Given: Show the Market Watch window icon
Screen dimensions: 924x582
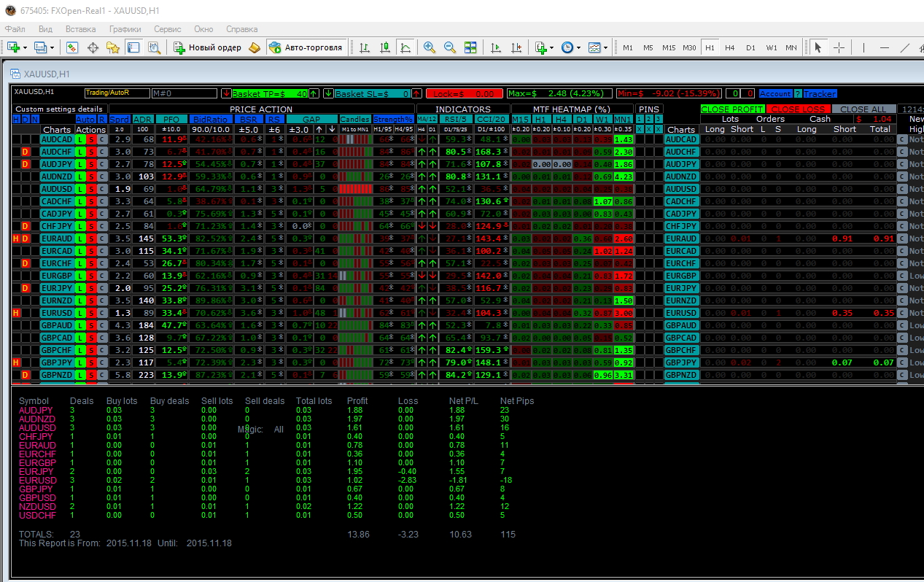Looking at the screenshot, I should pos(72,47).
